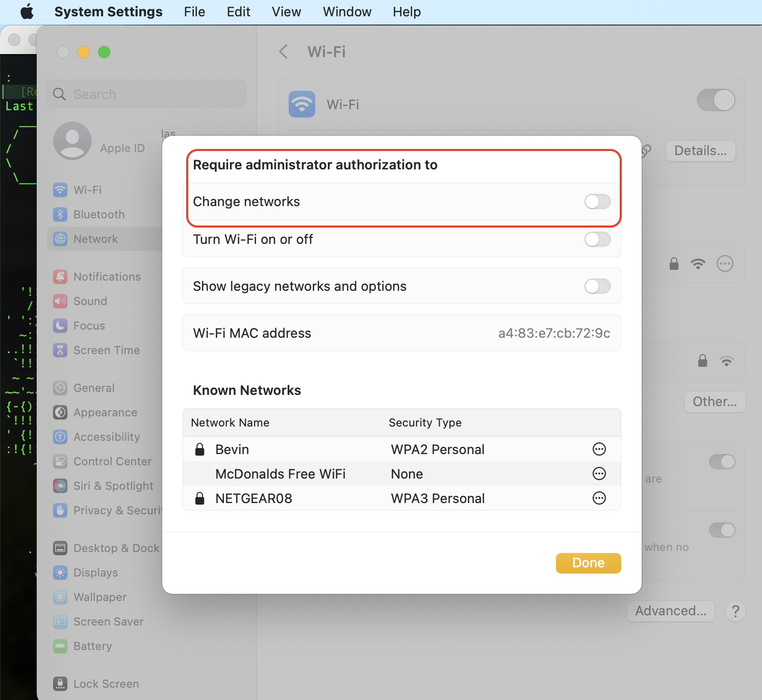Toggle the main Wi-Fi switch

716,100
